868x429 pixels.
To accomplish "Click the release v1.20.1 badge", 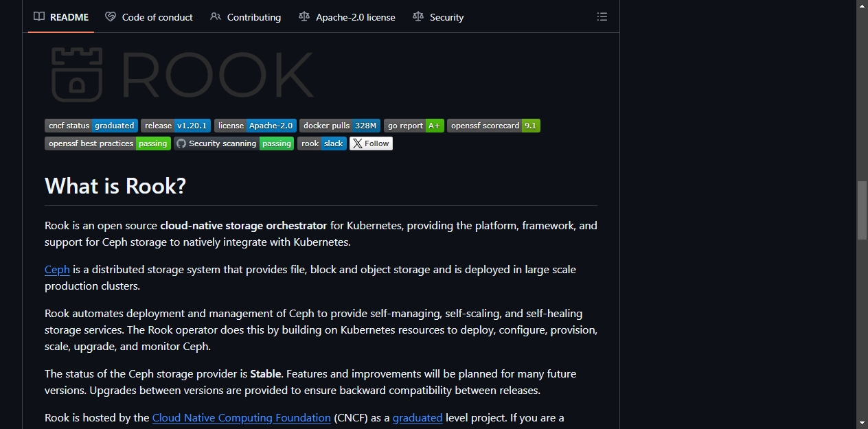I will 176,126.
